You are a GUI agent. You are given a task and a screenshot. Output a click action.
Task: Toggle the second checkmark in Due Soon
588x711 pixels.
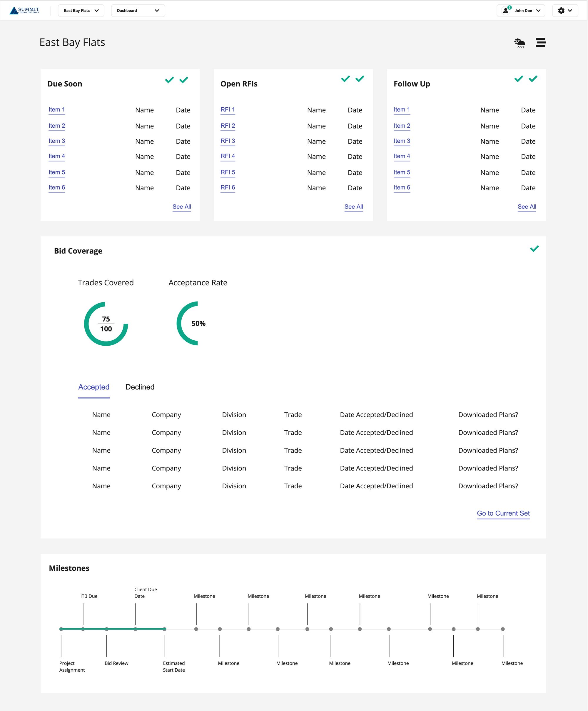coord(184,80)
